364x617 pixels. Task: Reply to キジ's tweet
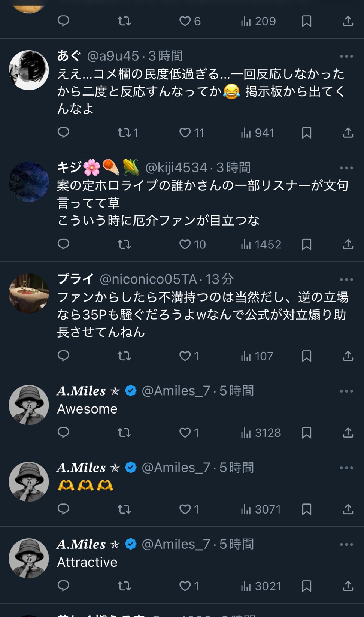tap(63, 244)
